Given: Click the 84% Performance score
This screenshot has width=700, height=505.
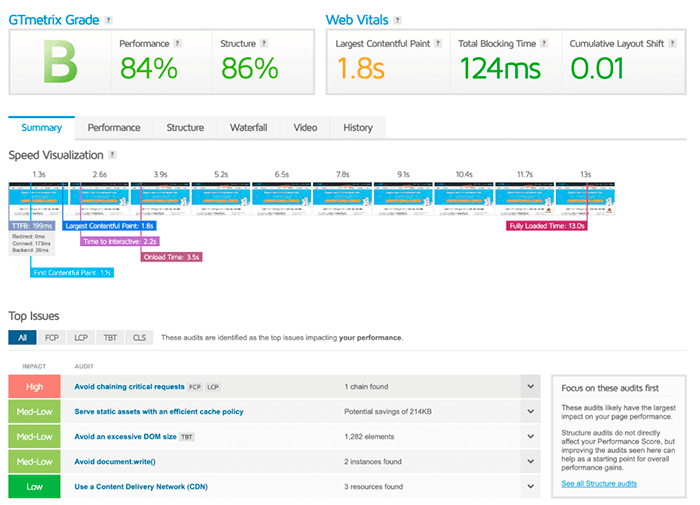Looking at the screenshot, I should [149, 68].
